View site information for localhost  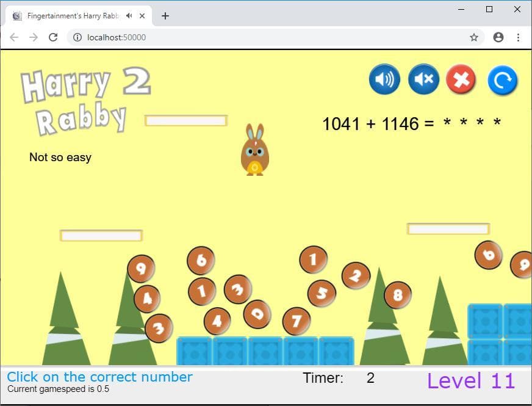tap(77, 37)
